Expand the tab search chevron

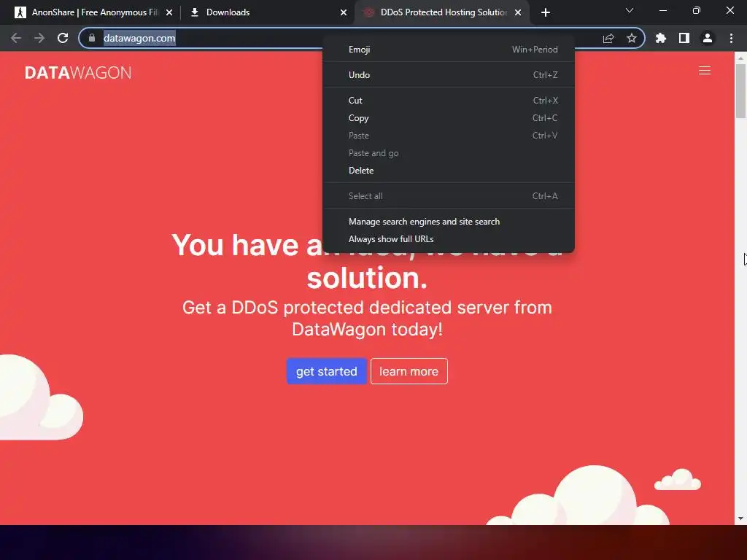pyautogui.click(x=630, y=10)
